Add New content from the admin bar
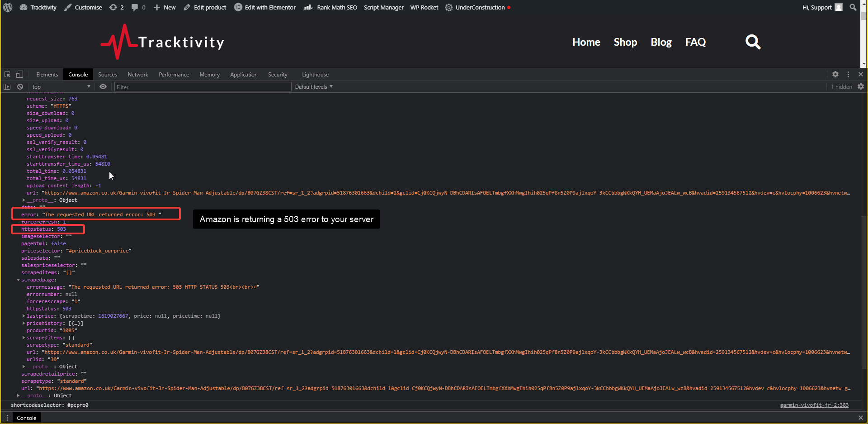Viewport: 868px width, 424px height. coord(165,7)
